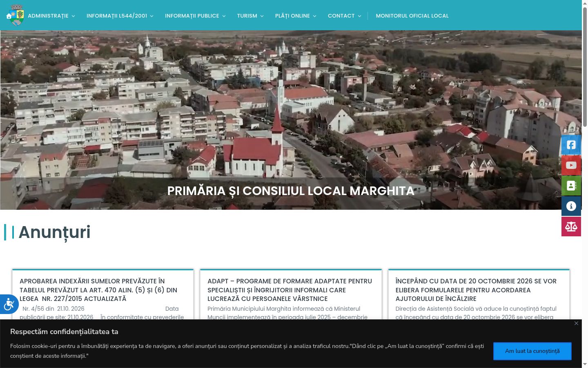Click the "Respectăm confidențialitatea ta" heading

64,332
